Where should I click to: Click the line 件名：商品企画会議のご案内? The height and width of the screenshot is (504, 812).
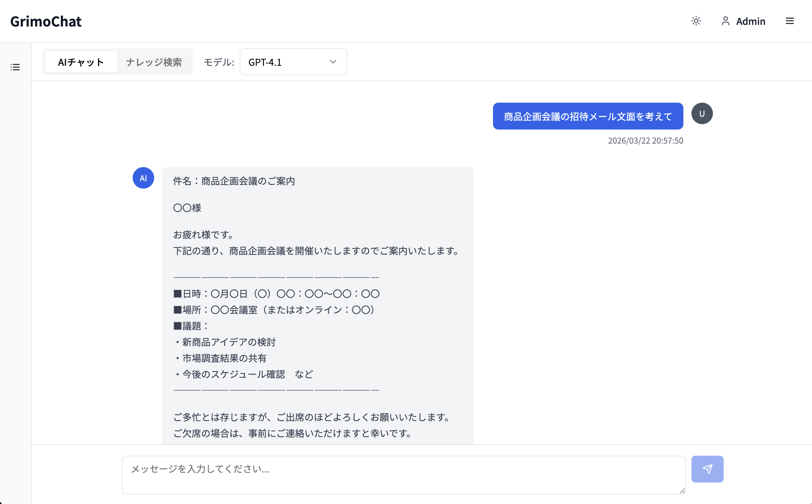[234, 181]
